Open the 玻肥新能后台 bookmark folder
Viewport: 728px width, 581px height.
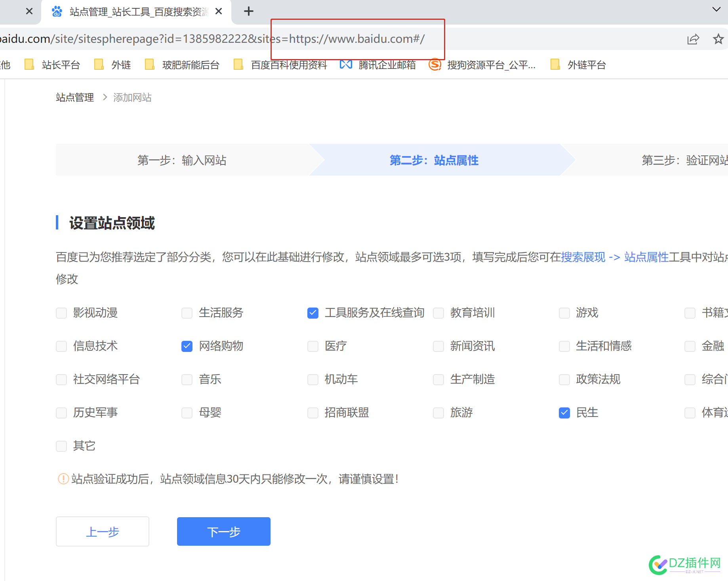point(182,65)
